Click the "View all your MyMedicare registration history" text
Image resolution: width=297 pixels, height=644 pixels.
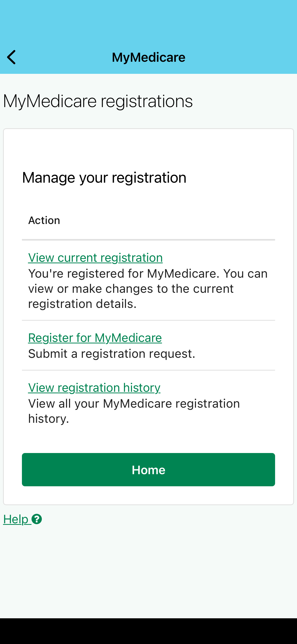click(134, 404)
